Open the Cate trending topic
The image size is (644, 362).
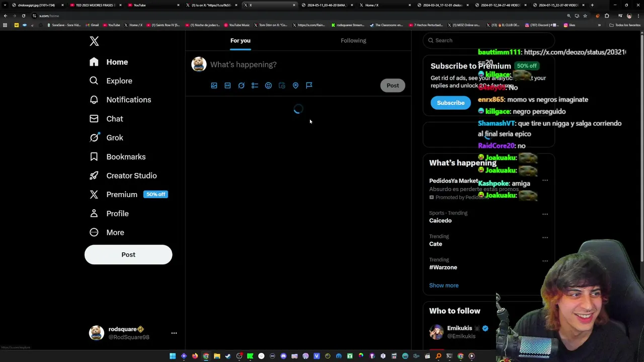tap(436, 244)
